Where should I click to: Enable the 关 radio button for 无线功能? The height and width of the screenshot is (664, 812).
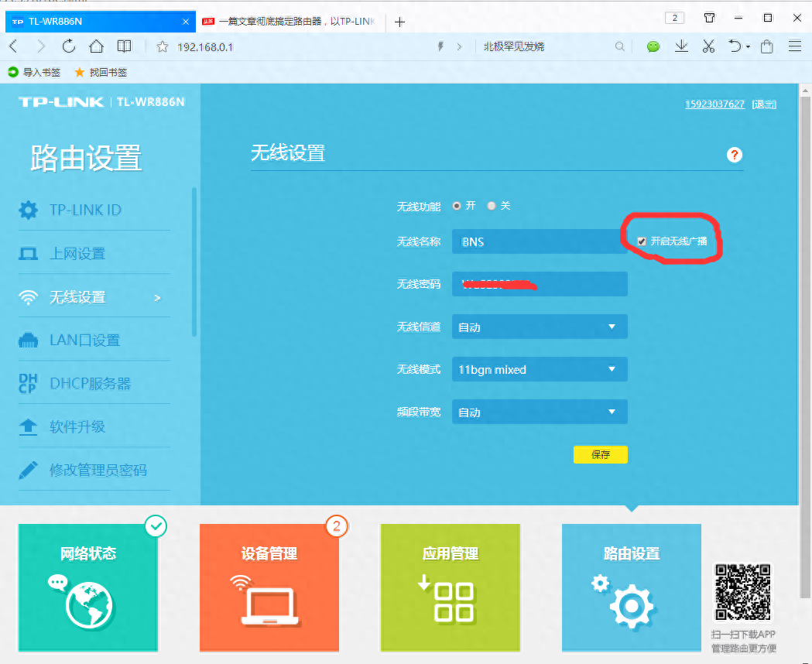491,205
